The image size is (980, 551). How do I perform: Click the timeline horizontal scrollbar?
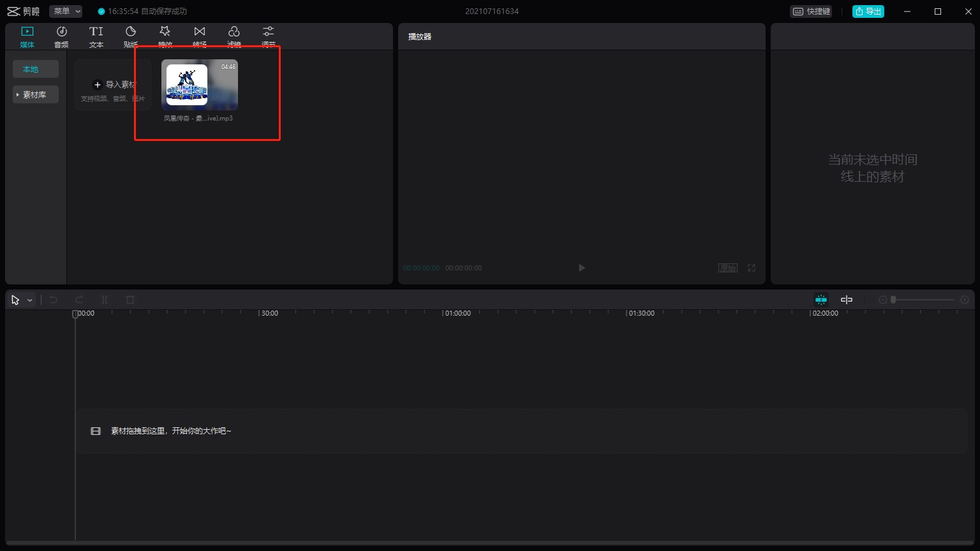(490, 543)
